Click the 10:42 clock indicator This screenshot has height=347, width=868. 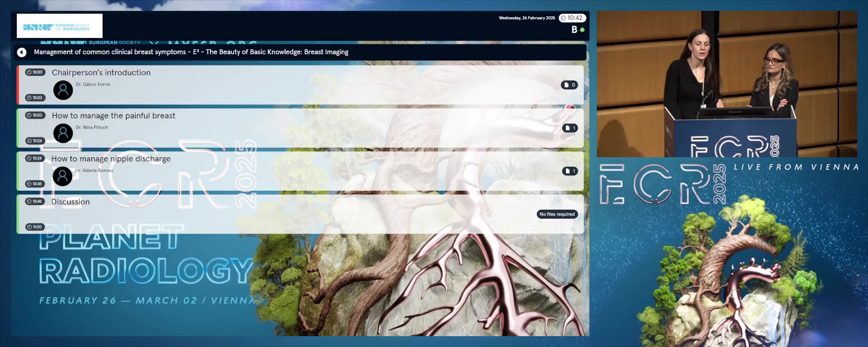[x=572, y=18]
